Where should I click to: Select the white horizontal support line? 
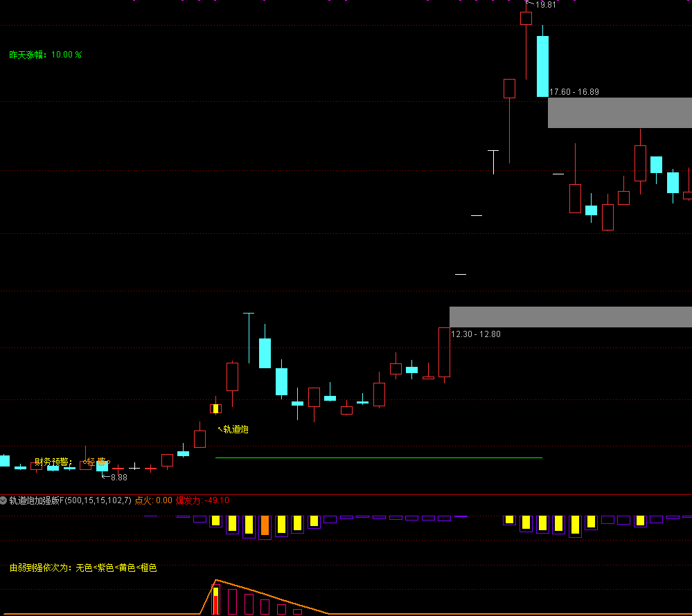(378, 458)
